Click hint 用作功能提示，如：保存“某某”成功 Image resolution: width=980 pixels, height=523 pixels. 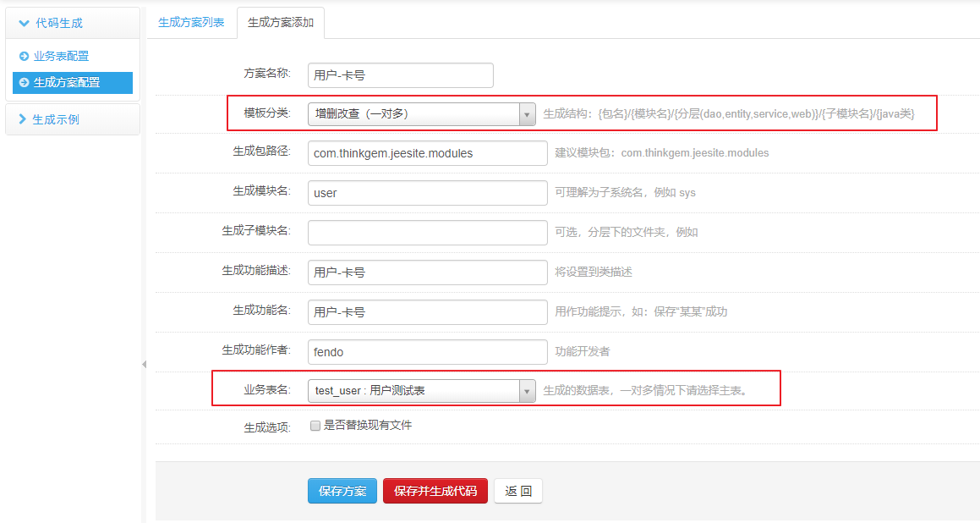click(x=641, y=311)
